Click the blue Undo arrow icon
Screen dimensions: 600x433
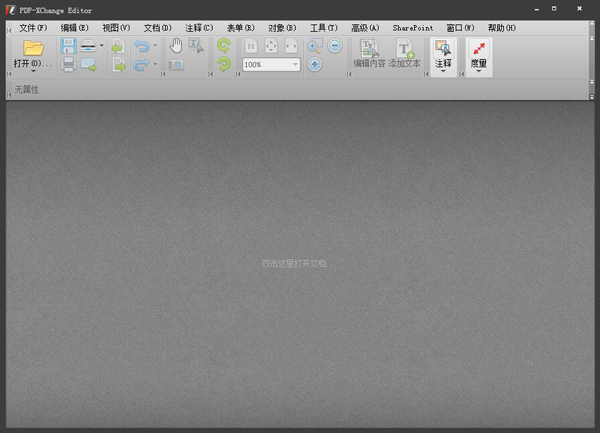click(x=142, y=46)
